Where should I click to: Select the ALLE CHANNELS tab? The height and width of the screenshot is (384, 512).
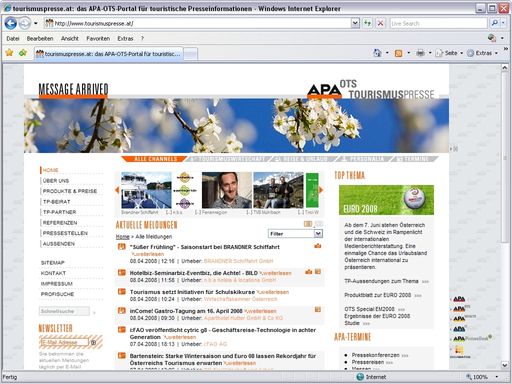coord(154,159)
